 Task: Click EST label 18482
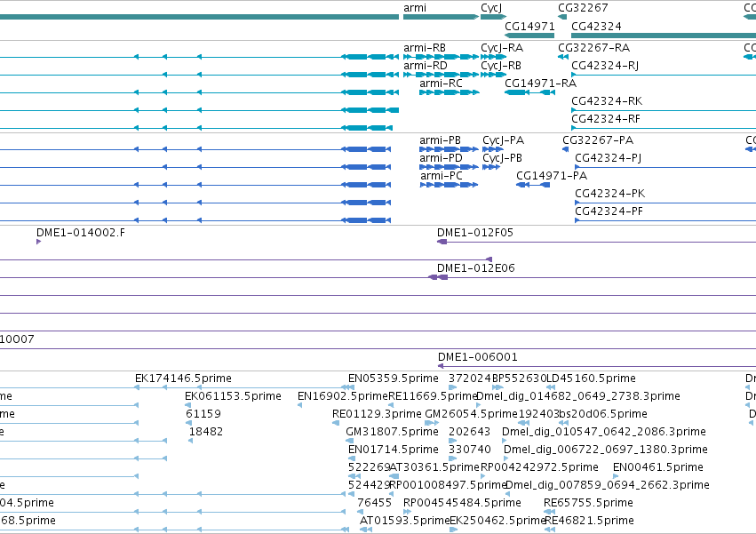206,432
